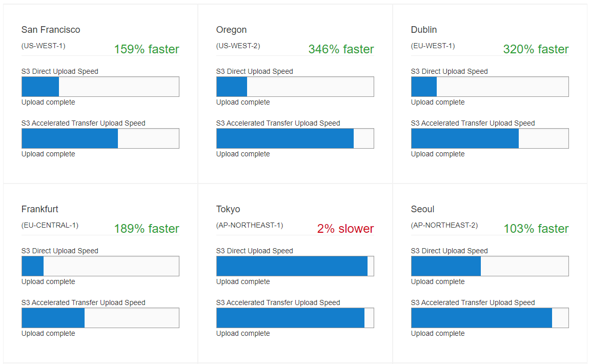Click Dublin S3 Direct Upload progress bar
Viewport: 590px width, 364px height.
tap(490, 87)
